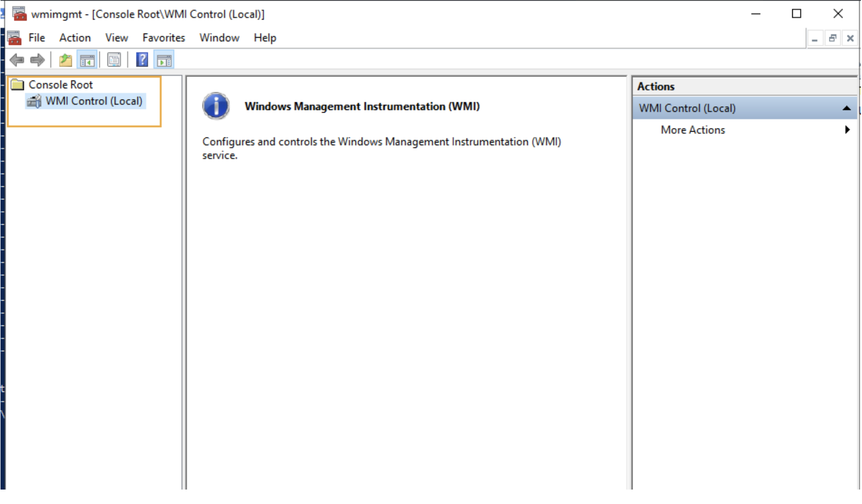Minimize the wmimgmt main window
The height and width of the screenshot is (504, 862).
coord(756,14)
